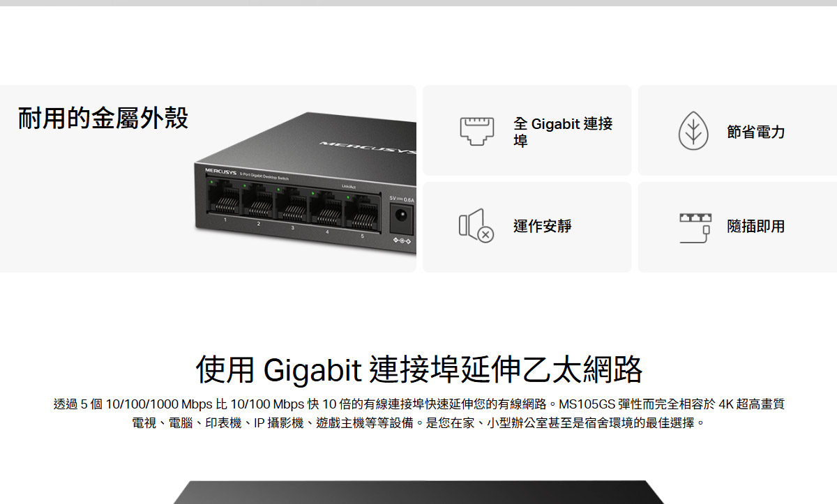The image size is (837, 504).
Task: Select the 節省電力 feature label
Action: pos(756,132)
